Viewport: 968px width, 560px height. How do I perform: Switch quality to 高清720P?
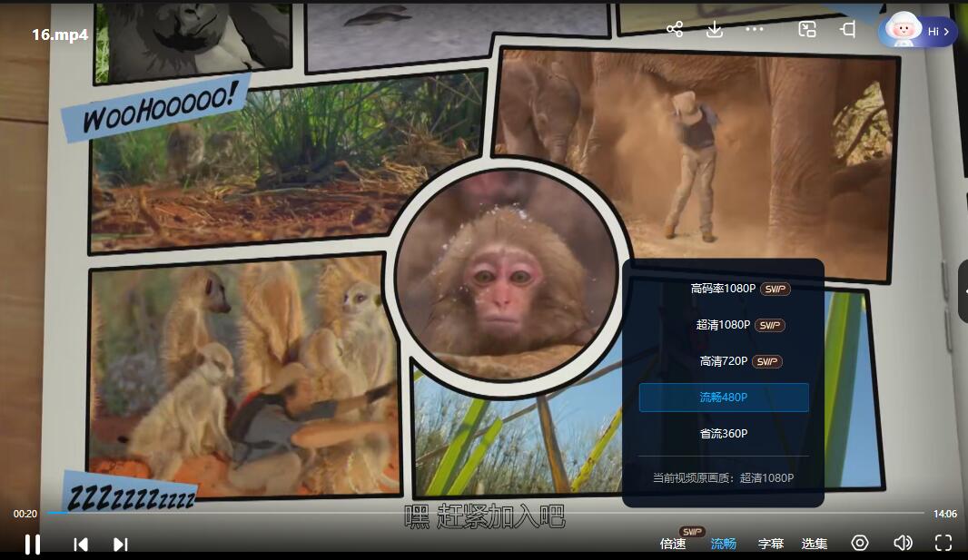[x=724, y=361]
